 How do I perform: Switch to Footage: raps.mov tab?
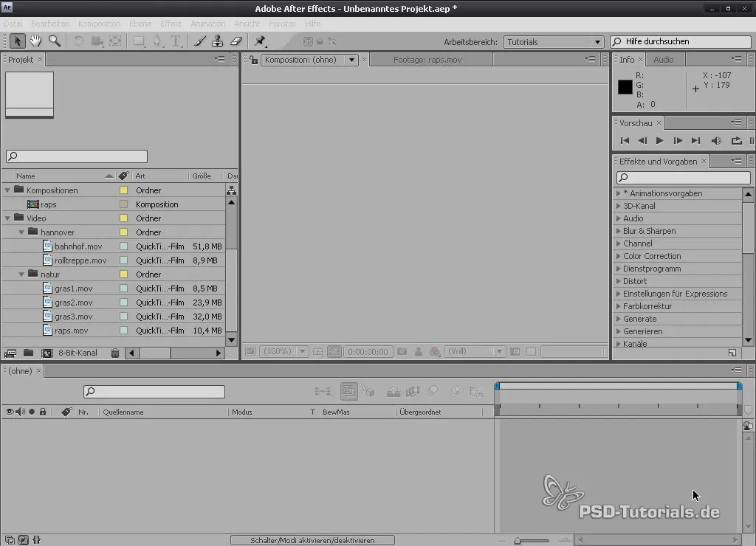[427, 60]
